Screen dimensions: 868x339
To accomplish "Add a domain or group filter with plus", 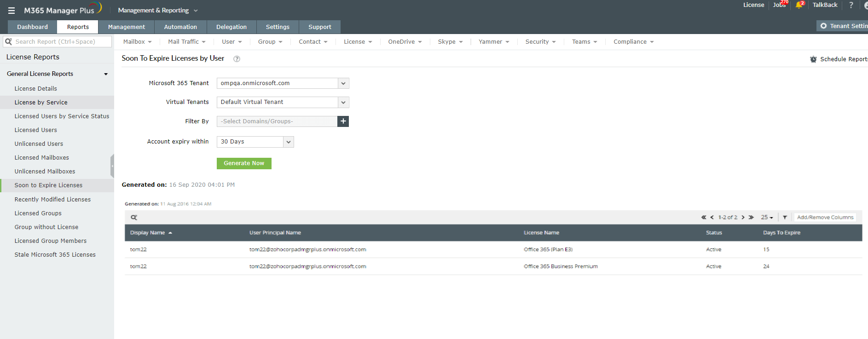I will [x=343, y=121].
